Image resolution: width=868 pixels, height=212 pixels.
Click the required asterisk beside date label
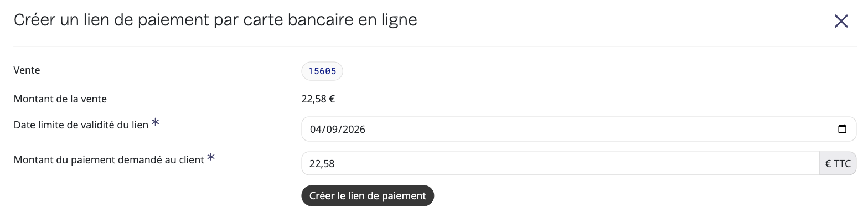[x=156, y=123]
